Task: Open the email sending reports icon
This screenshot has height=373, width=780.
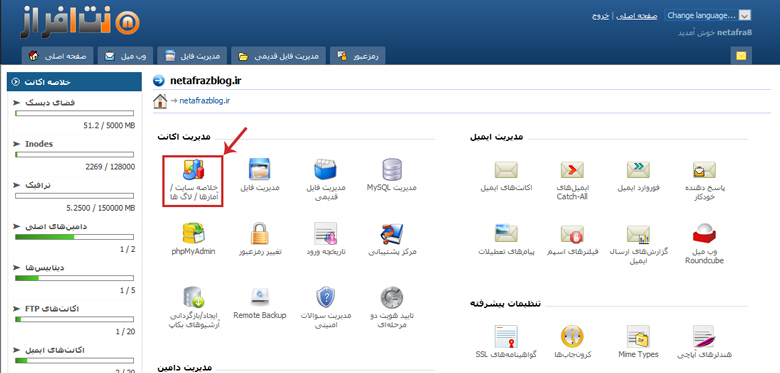Action: (638, 234)
